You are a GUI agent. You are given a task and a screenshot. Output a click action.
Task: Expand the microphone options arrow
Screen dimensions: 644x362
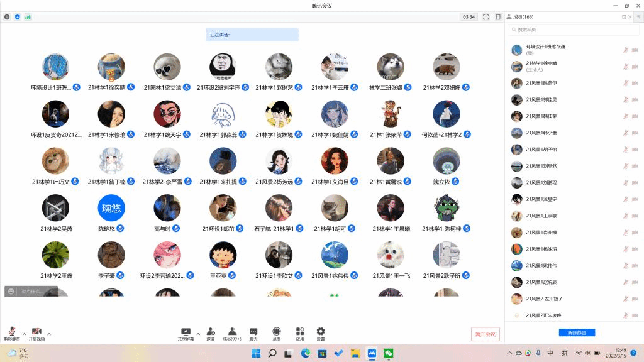pyautogui.click(x=24, y=334)
